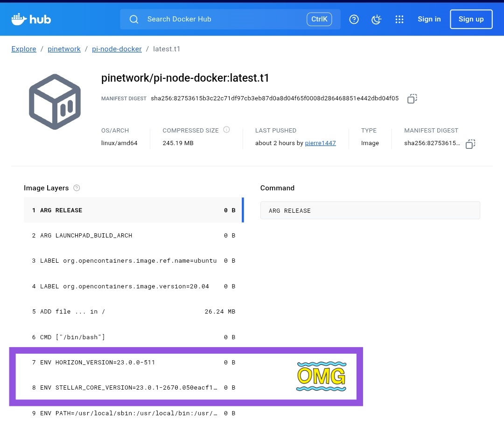Click the pinetwork/pi-node-docker:latest.t1 title
This screenshot has width=504, height=426.
185,78
